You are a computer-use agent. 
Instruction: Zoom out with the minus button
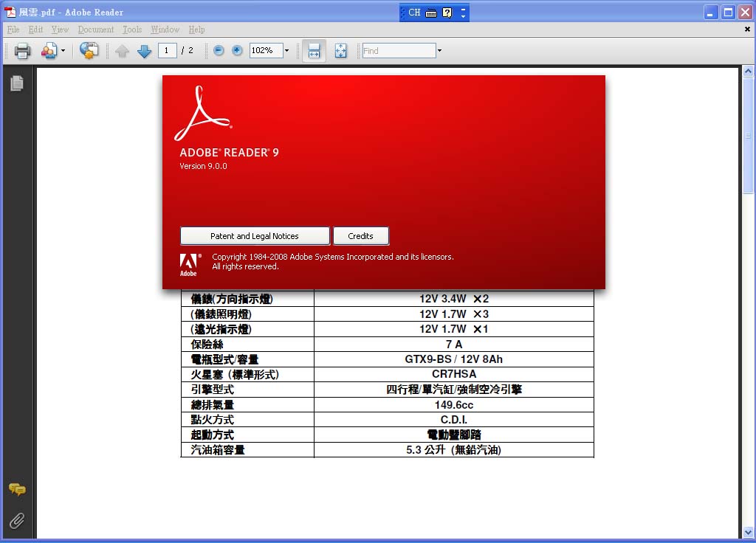pos(219,50)
